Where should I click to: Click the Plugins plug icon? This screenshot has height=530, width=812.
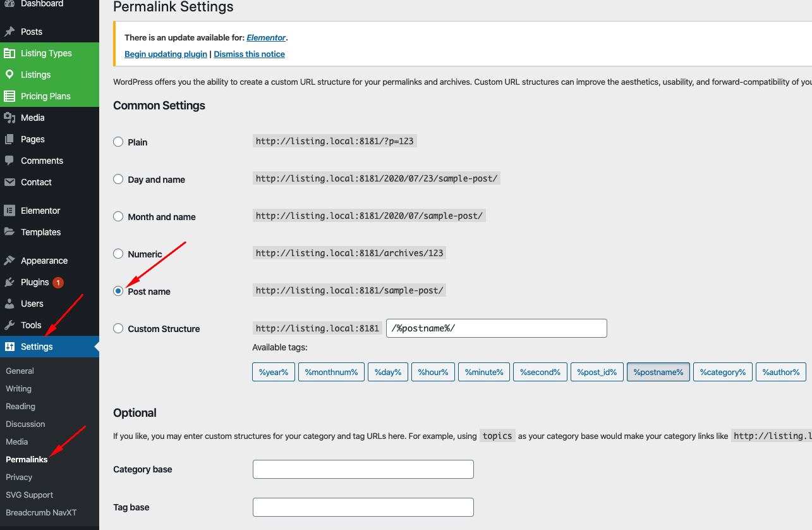pyautogui.click(x=9, y=282)
